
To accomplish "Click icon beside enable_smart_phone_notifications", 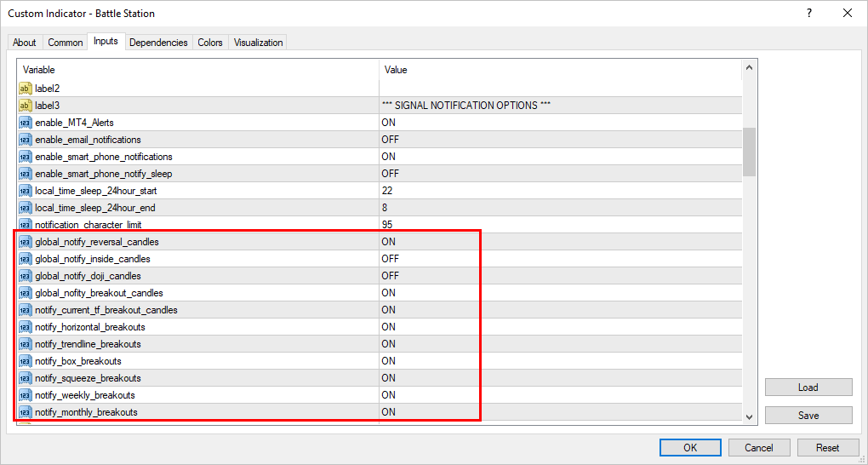I will [26, 157].
